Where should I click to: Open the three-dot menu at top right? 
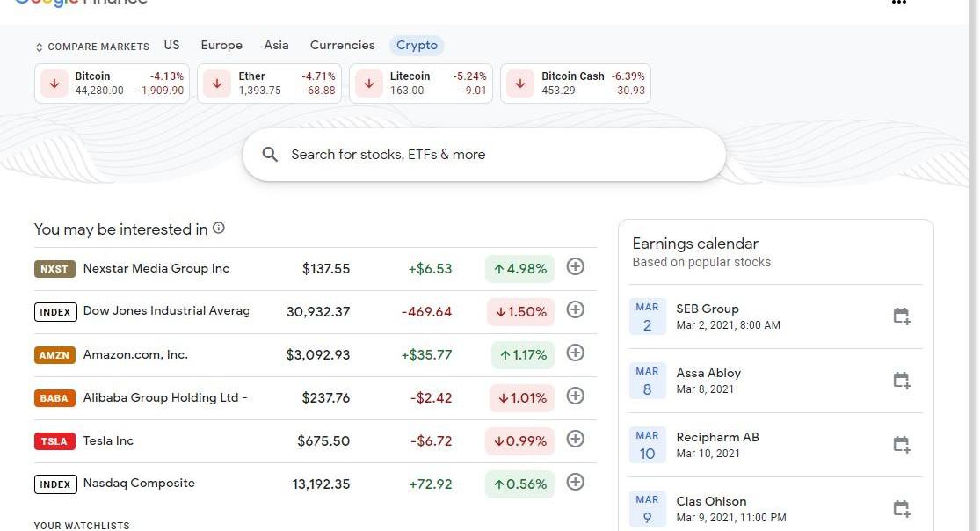tap(898, 3)
